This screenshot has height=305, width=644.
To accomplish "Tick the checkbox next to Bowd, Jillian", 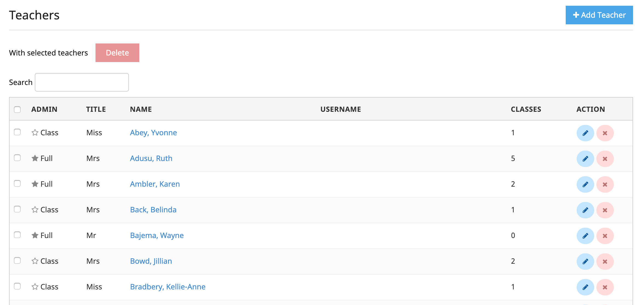I will pos(17,260).
